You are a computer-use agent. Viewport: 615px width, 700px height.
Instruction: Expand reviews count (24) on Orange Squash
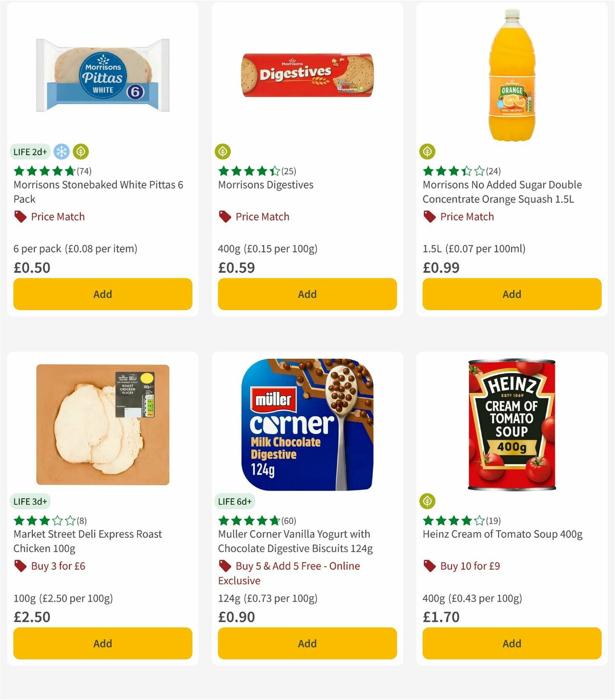494,171
